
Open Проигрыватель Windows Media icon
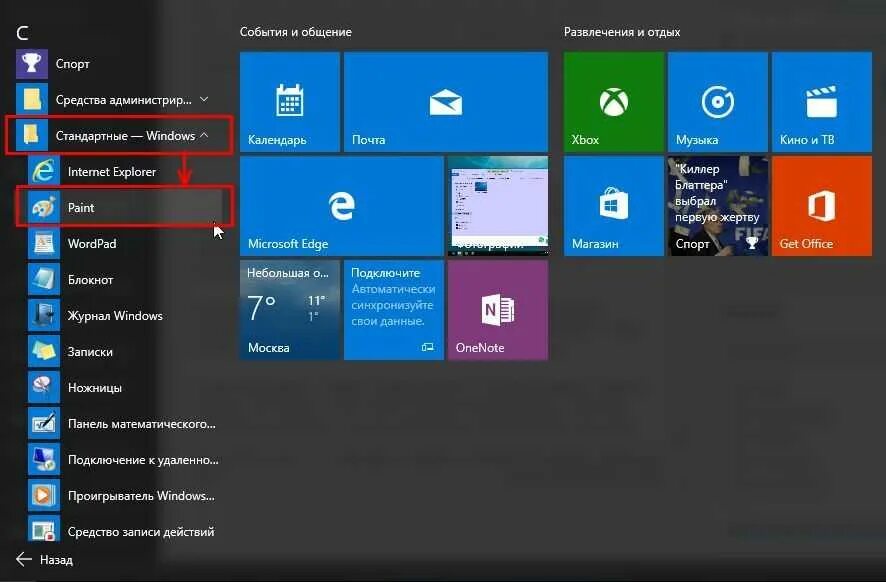coord(44,496)
